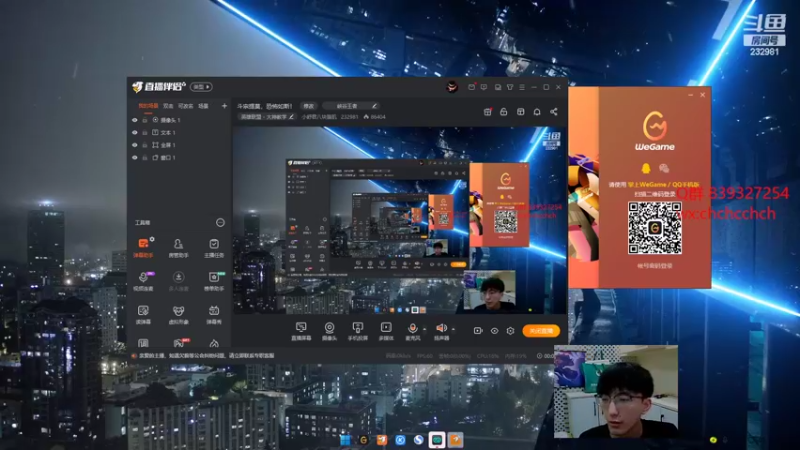
Task: Add the 摄像头 camera source
Action: click(330, 331)
